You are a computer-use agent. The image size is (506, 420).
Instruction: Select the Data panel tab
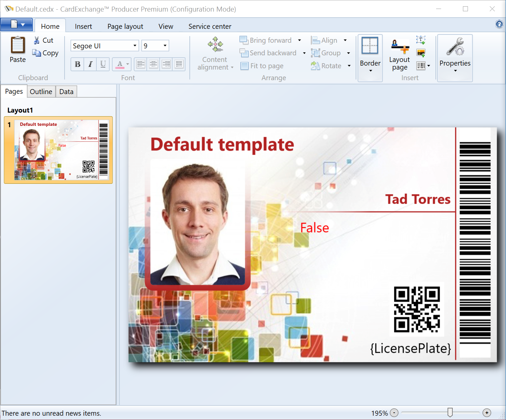coord(66,92)
